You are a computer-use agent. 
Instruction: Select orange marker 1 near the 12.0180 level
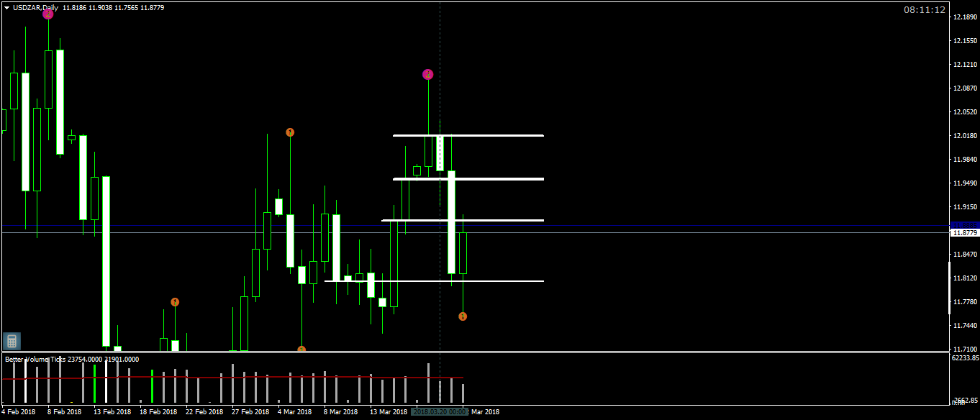[289, 132]
